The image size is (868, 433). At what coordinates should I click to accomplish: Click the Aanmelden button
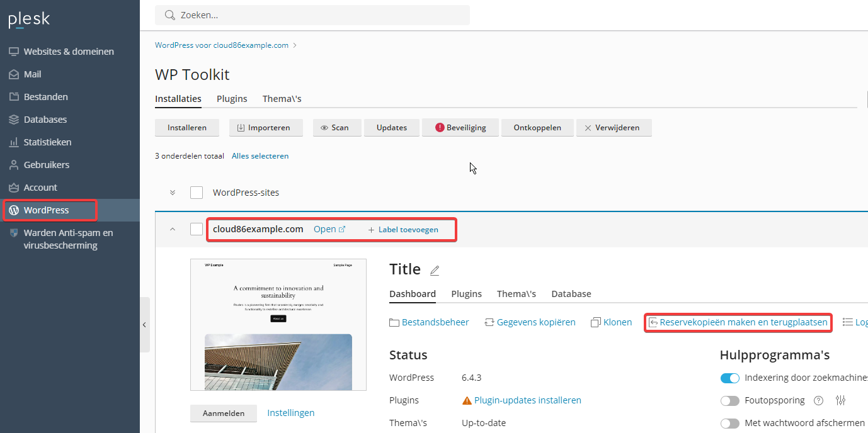click(x=224, y=413)
